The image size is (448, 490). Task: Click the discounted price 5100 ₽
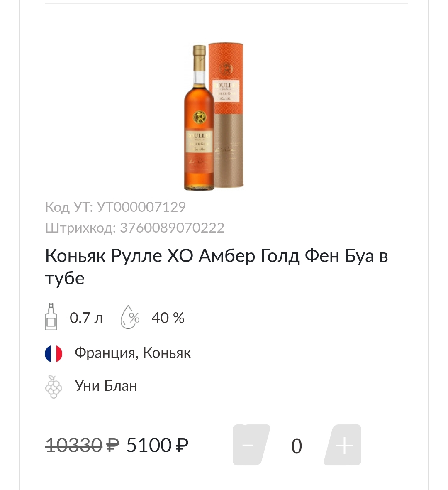tap(158, 446)
